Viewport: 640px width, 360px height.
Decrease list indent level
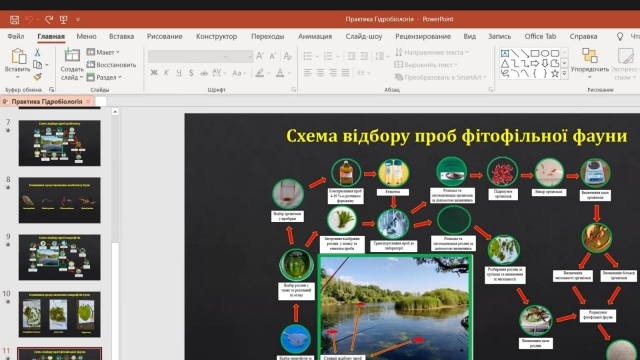351,56
